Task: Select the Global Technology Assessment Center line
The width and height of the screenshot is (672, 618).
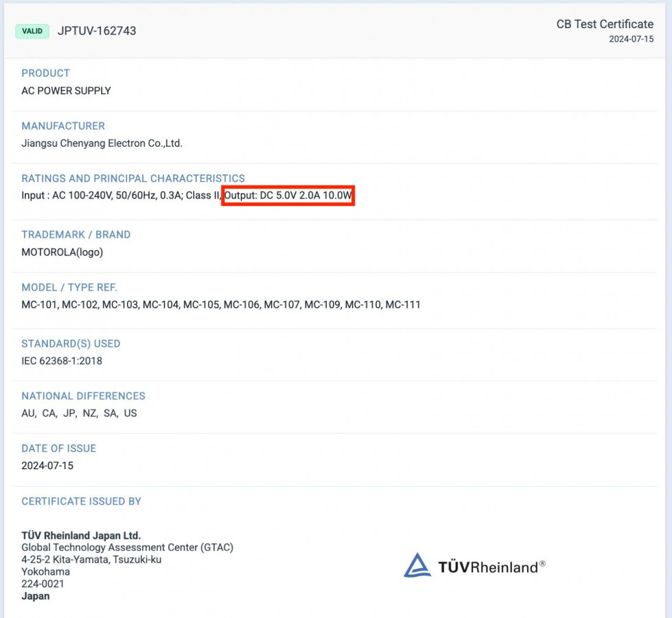Action: (127, 547)
